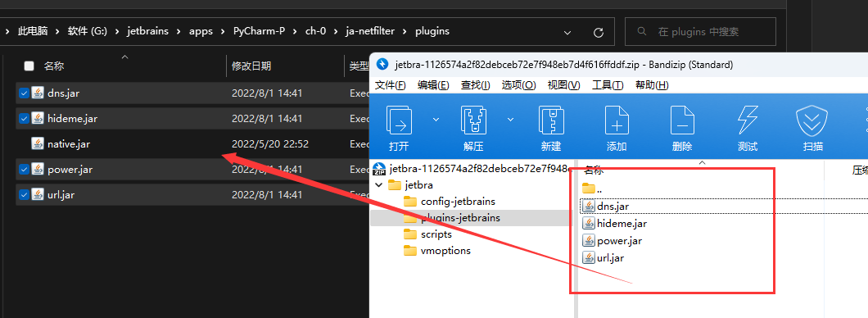The image size is (868, 318).
Task: Click chevron after jetbrains in breadcrumb
Action: pos(179,32)
